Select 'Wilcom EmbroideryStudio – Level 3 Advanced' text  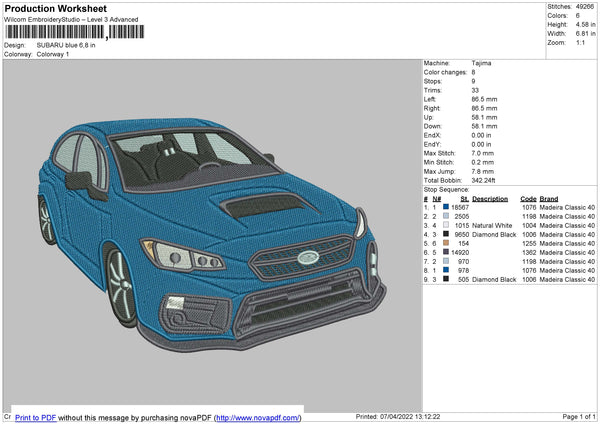71,20
